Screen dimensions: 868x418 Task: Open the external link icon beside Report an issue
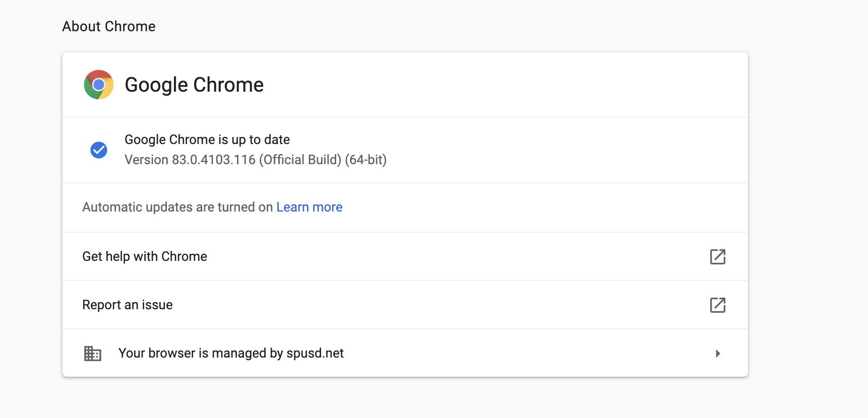(717, 305)
